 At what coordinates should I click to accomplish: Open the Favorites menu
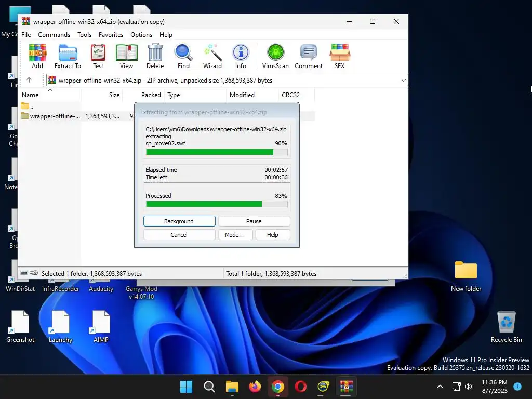coord(111,35)
